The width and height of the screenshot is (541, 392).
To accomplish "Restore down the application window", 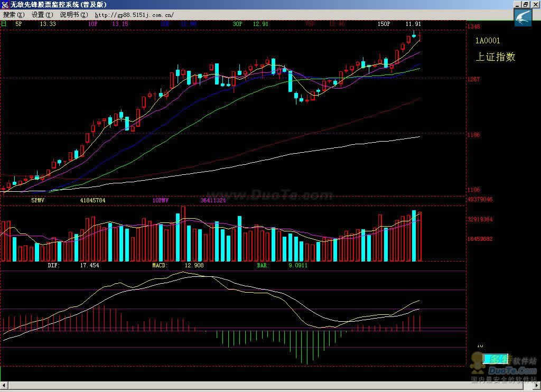I will click(x=526, y=4).
